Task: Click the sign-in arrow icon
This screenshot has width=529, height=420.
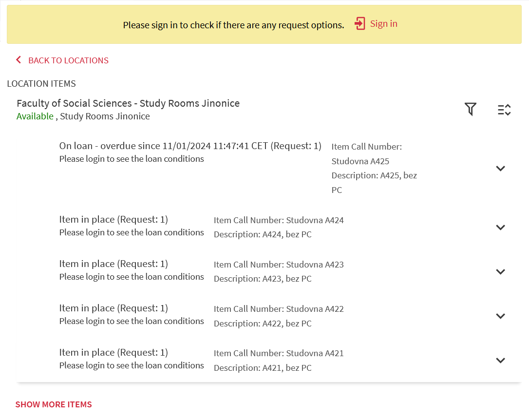Action: coord(359,23)
